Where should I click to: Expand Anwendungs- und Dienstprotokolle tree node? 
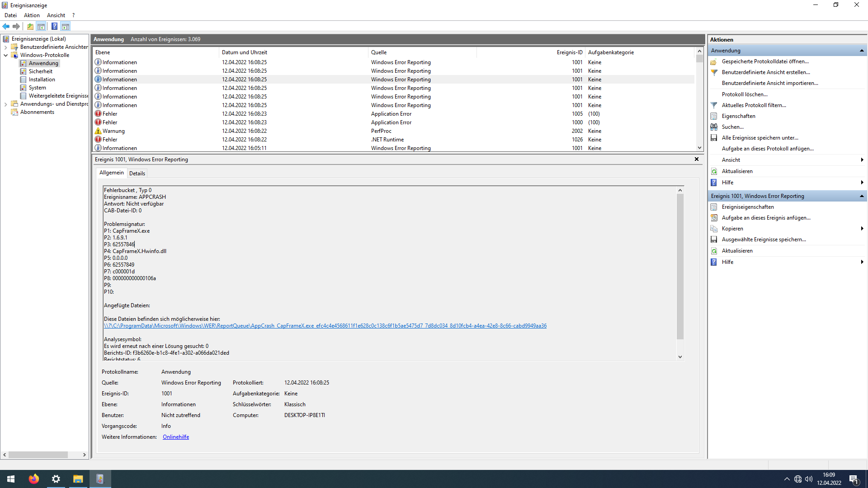coord(5,104)
